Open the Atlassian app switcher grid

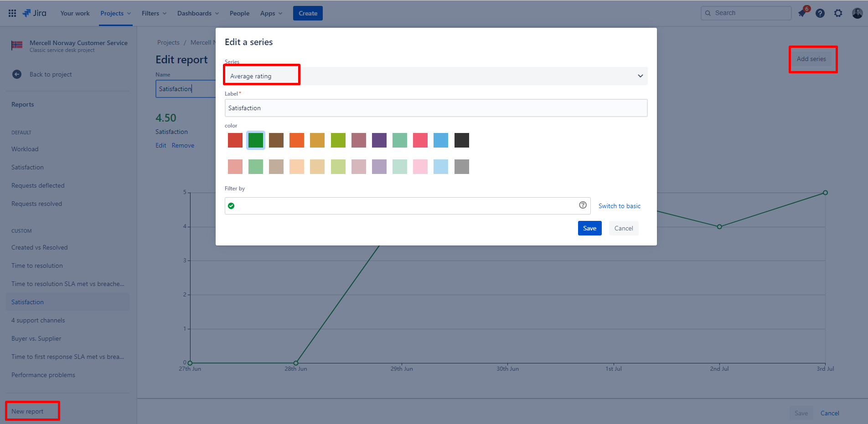click(12, 13)
